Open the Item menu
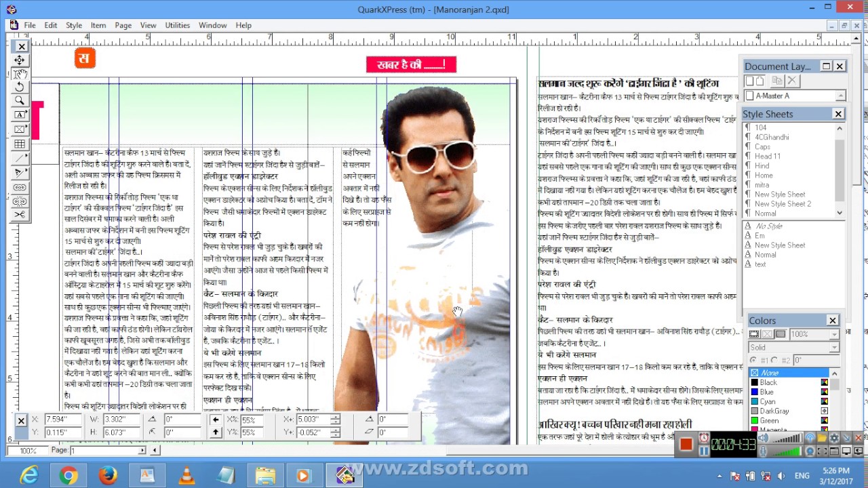Viewport: 868px width, 488px height. click(x=98, y=25)
